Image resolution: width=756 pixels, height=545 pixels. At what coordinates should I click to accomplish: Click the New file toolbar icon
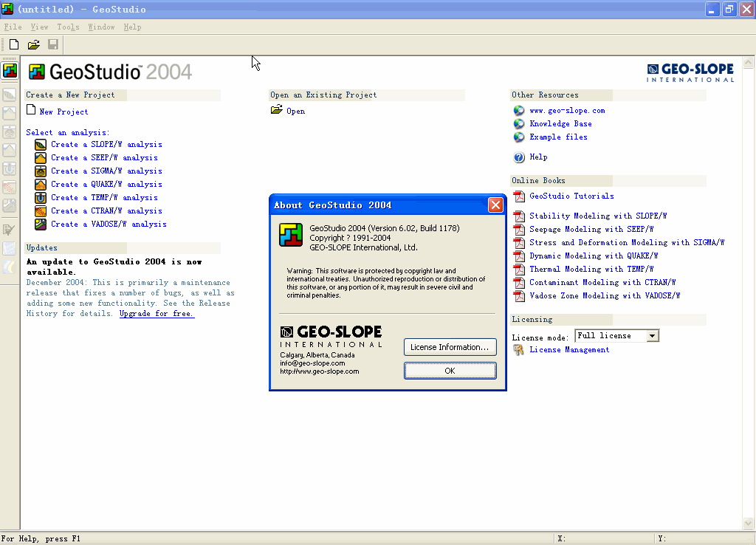pyautogui.click(x=14, y=45)
